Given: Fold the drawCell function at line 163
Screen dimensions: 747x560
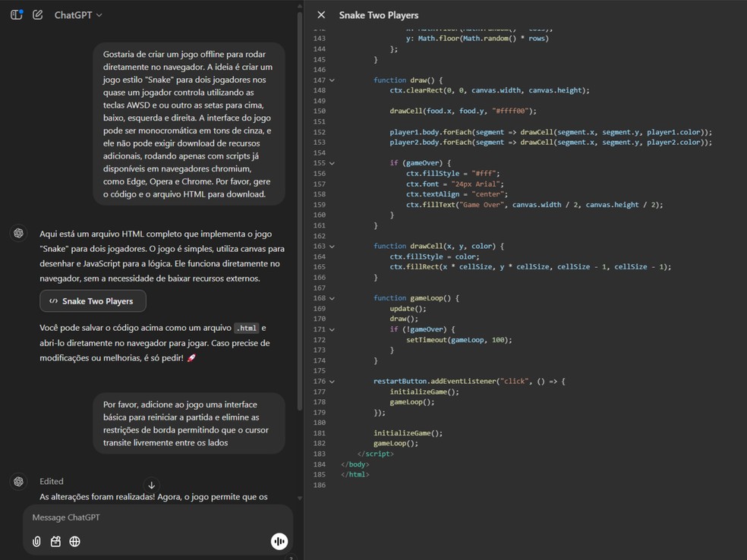Looking at the screenshot, I should pos(332,246).
